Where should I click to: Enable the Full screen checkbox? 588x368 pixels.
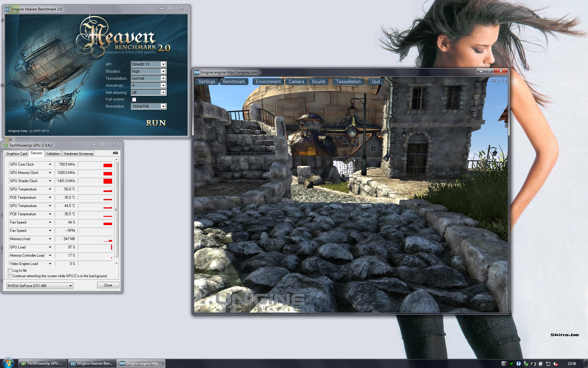134,99
